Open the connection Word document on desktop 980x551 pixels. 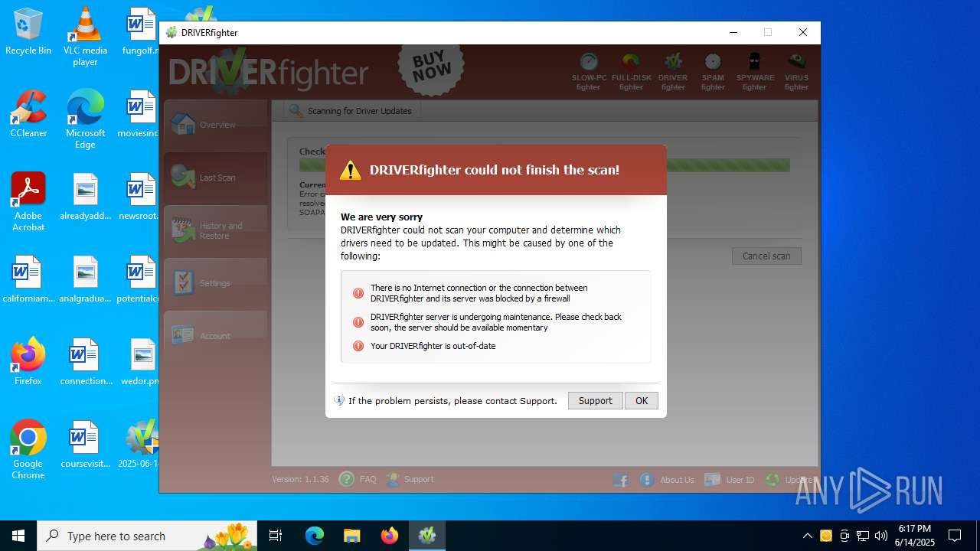pos(85,362)
